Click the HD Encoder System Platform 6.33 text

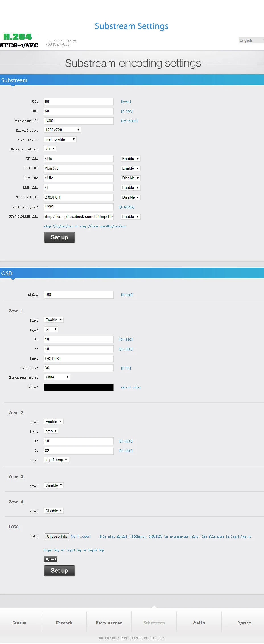tap(61, 43)
